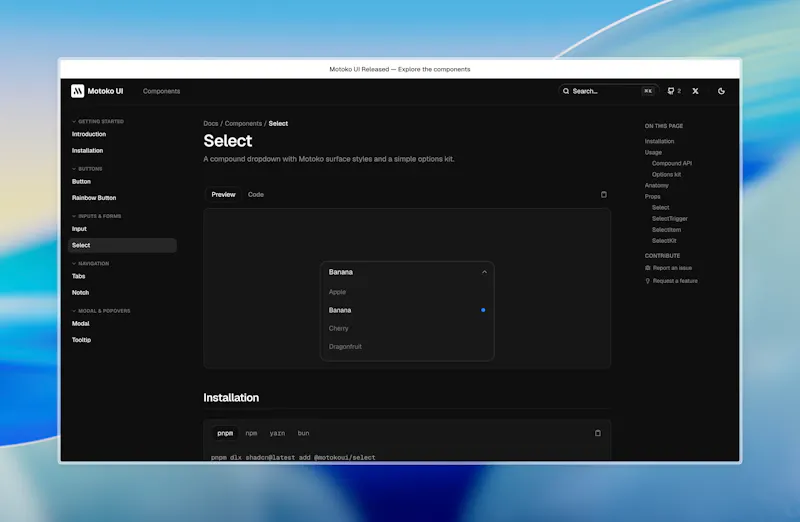Jump to Usage in On This Page
800x522 pixels.
click(x=653, y=153)
